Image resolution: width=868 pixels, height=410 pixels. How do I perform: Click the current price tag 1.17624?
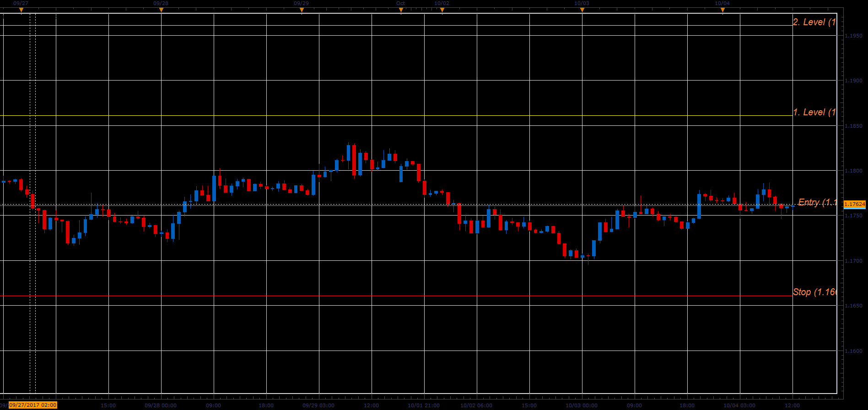point(854,204)
